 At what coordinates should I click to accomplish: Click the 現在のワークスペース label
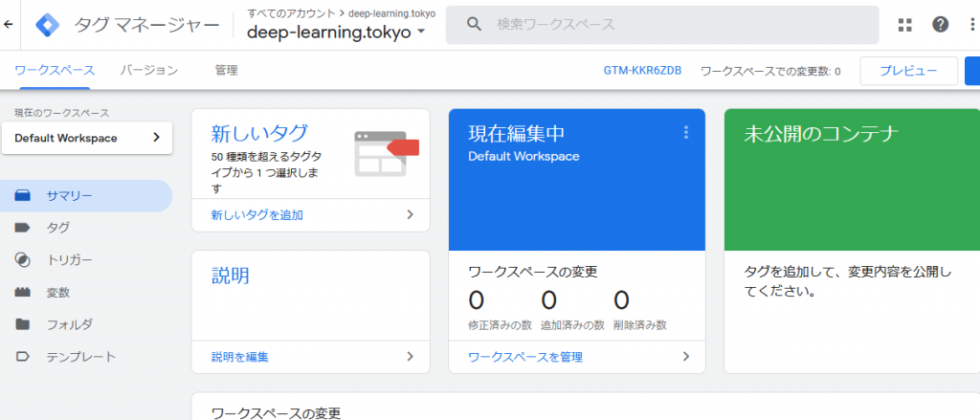point(62,113)
